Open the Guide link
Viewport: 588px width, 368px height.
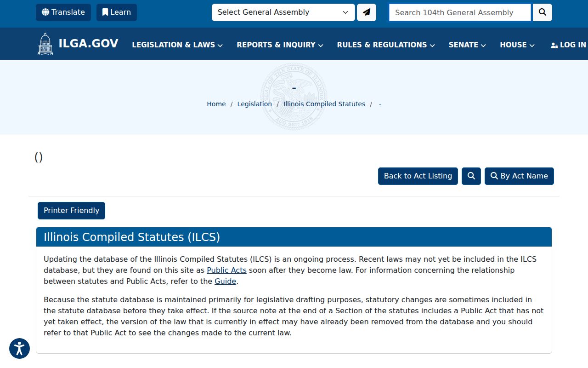[225, 281]
